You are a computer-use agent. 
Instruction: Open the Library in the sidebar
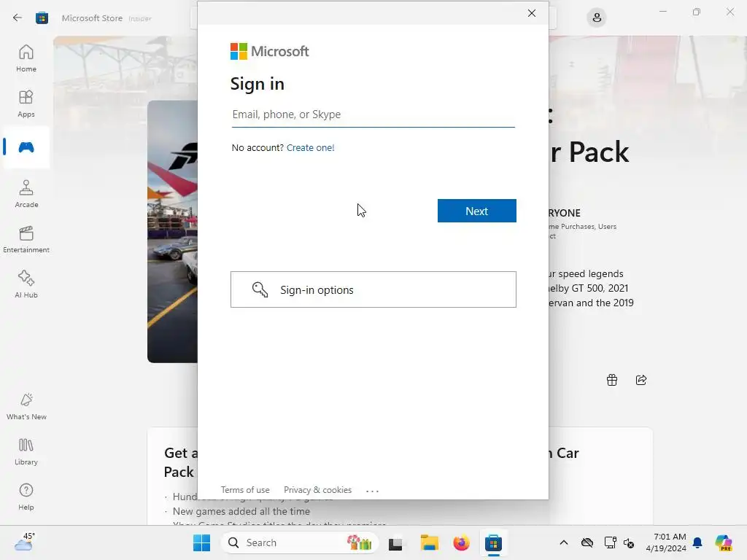[26, 451]
